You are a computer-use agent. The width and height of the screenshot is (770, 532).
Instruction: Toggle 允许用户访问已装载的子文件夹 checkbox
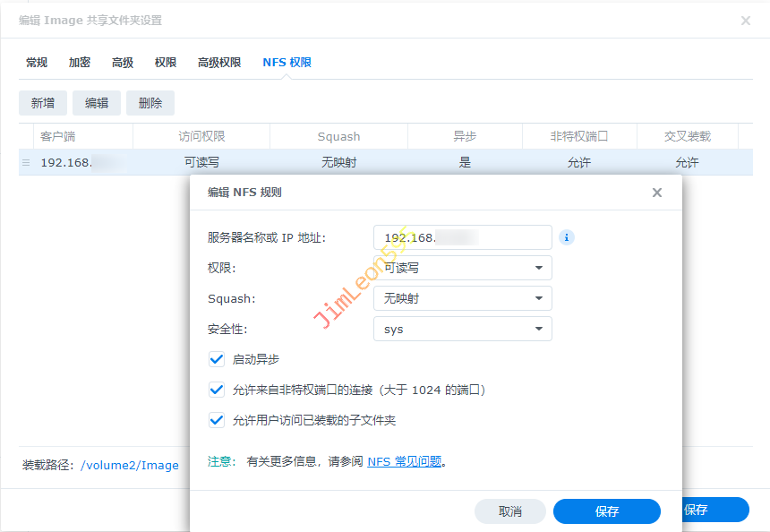click(x=217, y=420)
